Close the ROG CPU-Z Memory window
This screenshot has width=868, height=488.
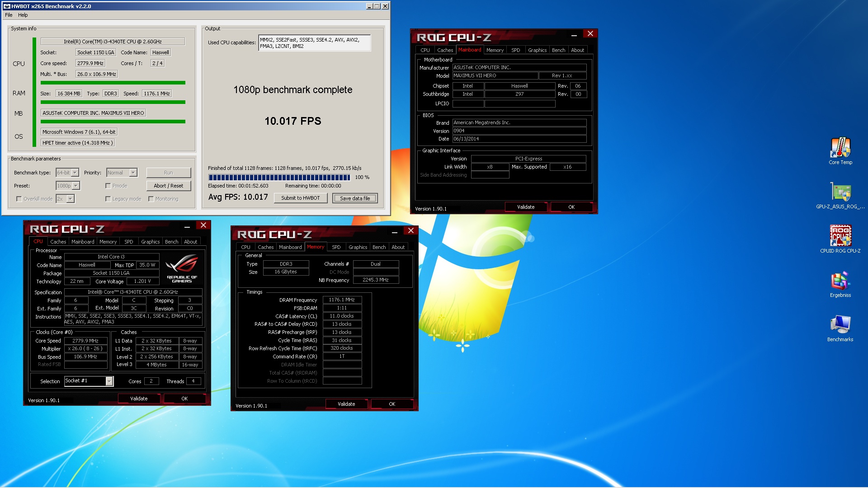(410, 231)
